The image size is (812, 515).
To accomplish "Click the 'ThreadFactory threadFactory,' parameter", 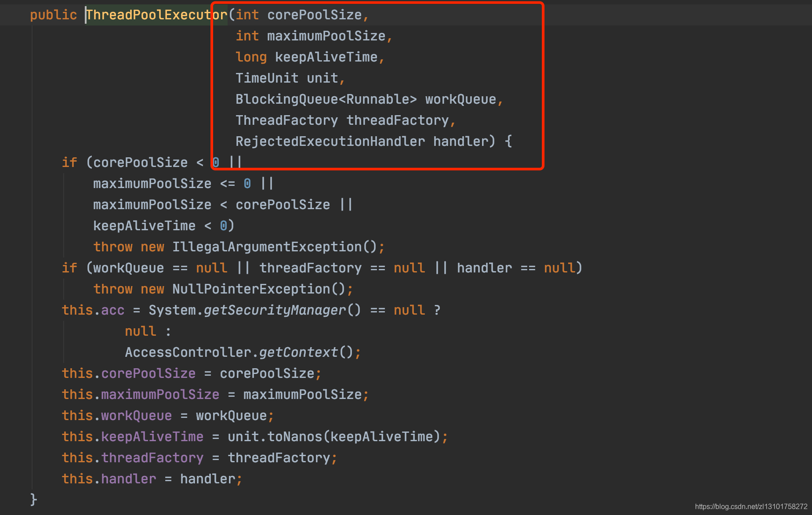I will [x=345, y=120].
